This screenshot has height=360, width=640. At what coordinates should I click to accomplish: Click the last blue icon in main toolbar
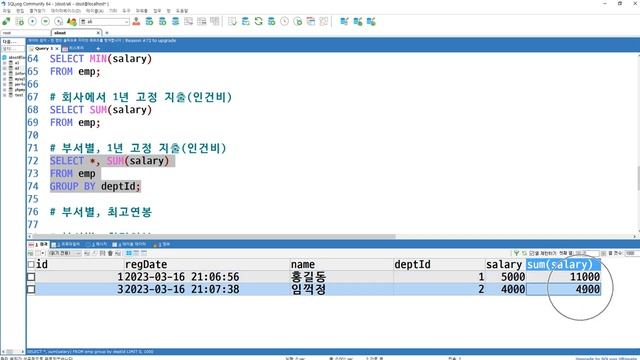pyautogui.click(x=371, y=21)
